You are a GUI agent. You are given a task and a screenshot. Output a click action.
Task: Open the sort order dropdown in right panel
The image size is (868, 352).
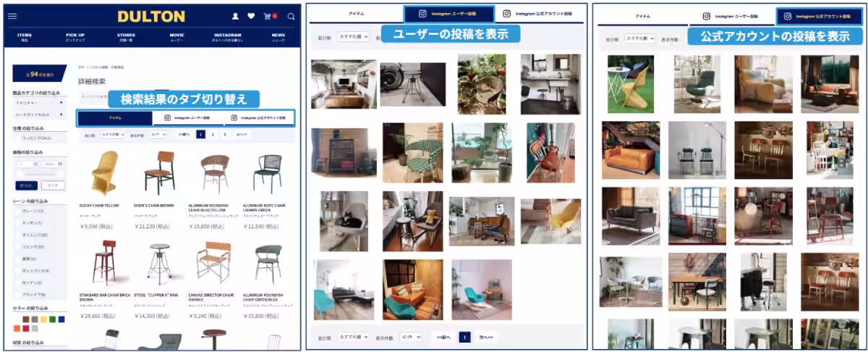point(639,38)
